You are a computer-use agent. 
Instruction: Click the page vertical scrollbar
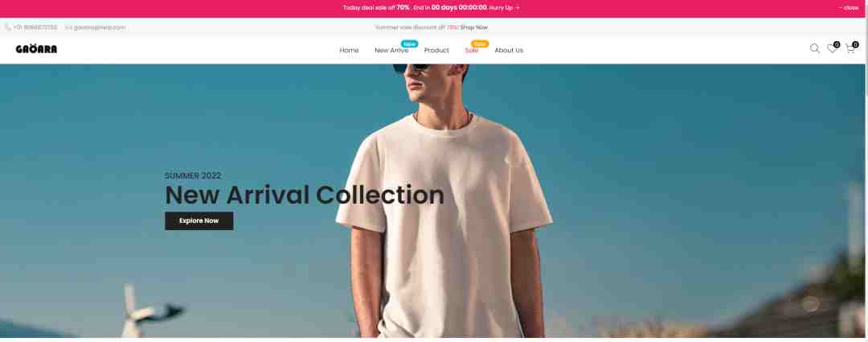pos(866,171)
